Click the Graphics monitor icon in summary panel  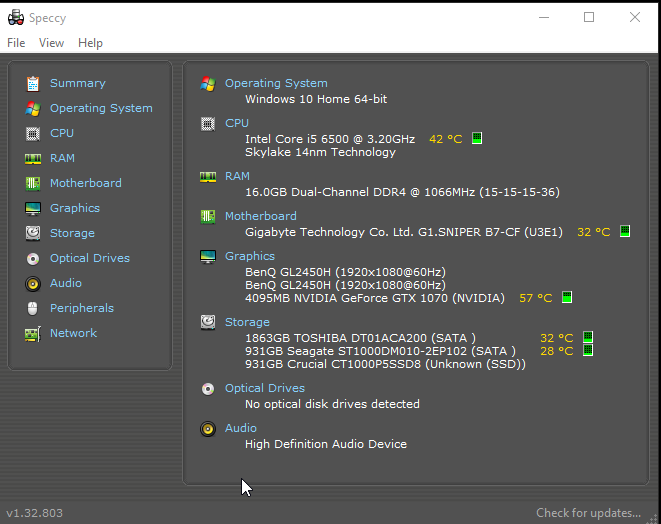[208, 256]
